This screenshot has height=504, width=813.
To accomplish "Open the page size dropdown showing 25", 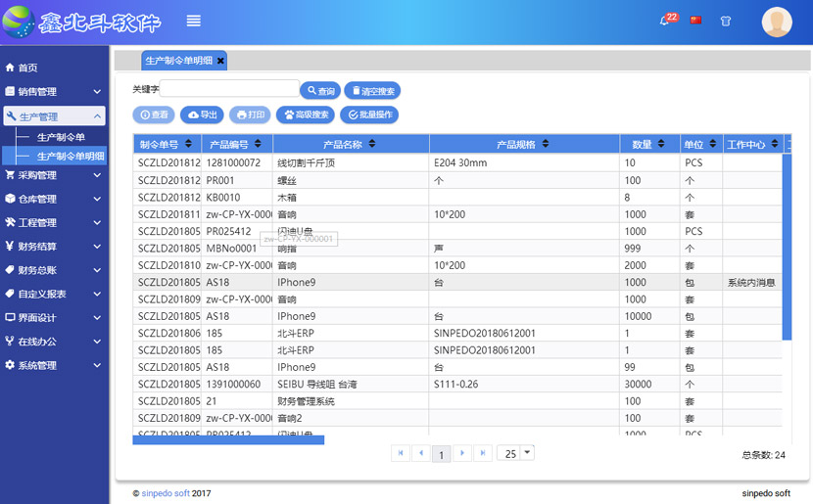I will coord(527,452).
